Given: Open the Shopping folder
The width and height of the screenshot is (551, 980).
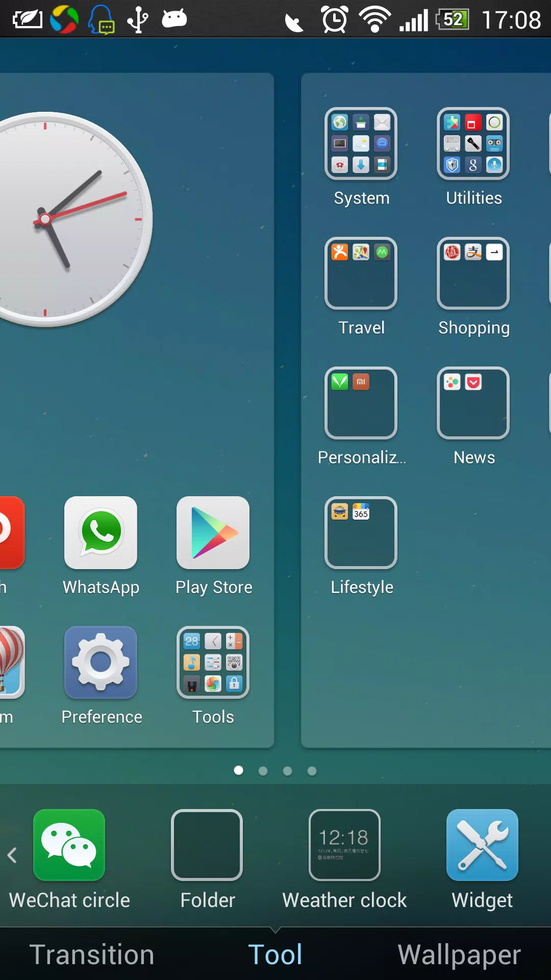Looking at the screenshot, I should (x=473, y=273).
